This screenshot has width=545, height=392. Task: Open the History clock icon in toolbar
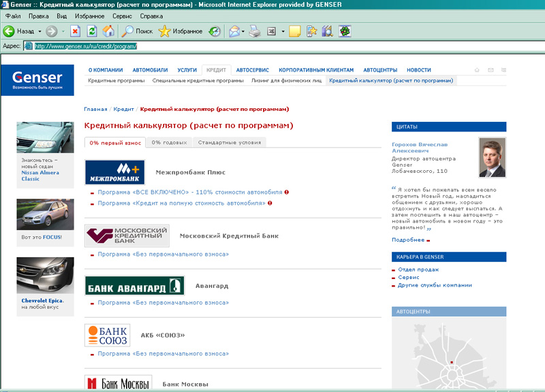click(x=215, y=31)
